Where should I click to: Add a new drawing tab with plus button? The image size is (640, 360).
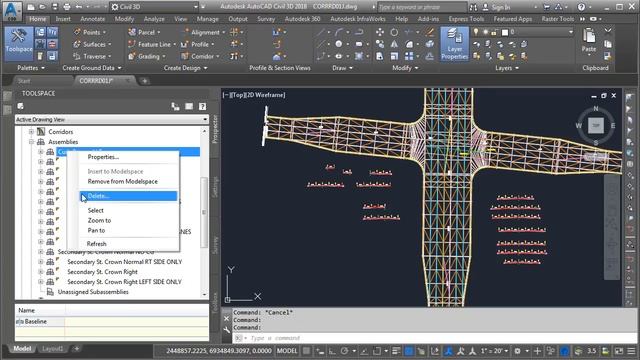[x=144, y=81]
